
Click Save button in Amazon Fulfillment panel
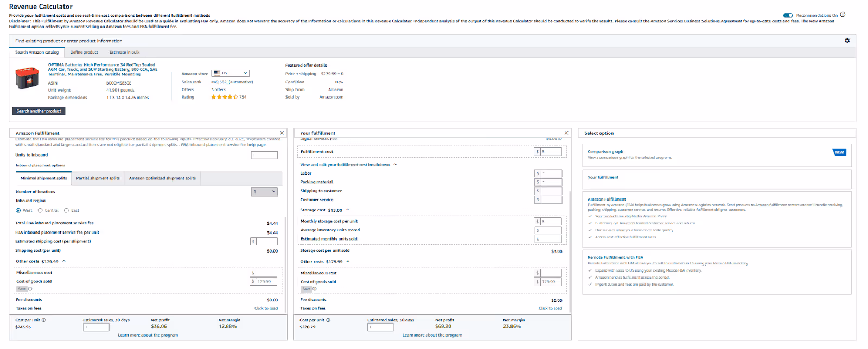pyautogui.click(x=22, y=289)
